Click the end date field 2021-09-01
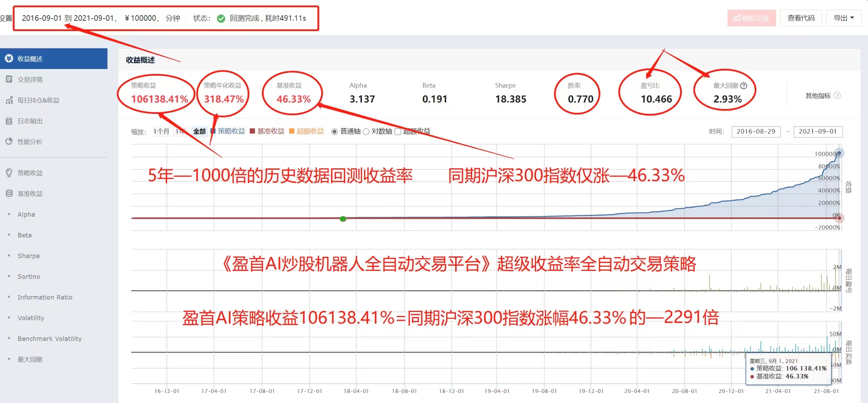868x403 pixels. pyautogui.click(x=818, y=131)
